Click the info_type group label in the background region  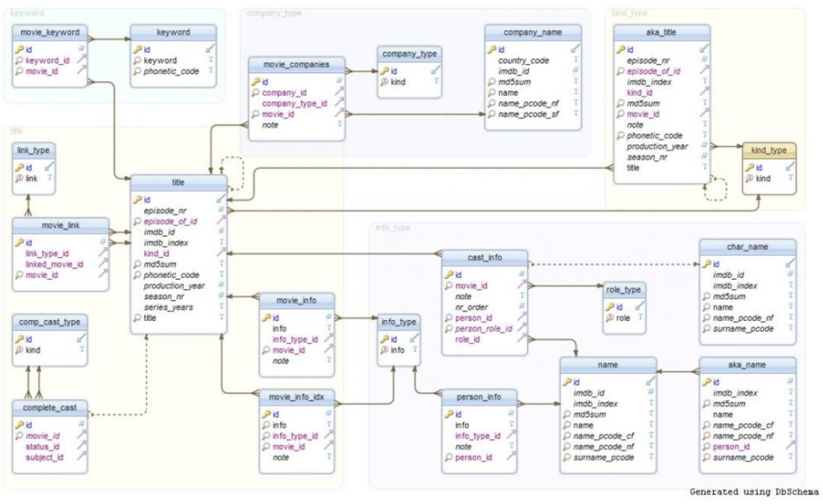[x=392, y=226]
